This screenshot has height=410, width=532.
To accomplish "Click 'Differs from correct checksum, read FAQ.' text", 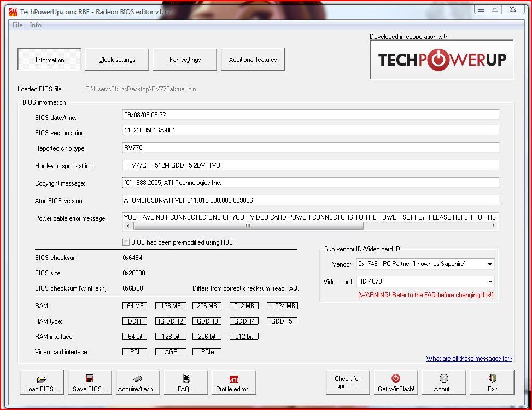I will click(x=245, y=288).
